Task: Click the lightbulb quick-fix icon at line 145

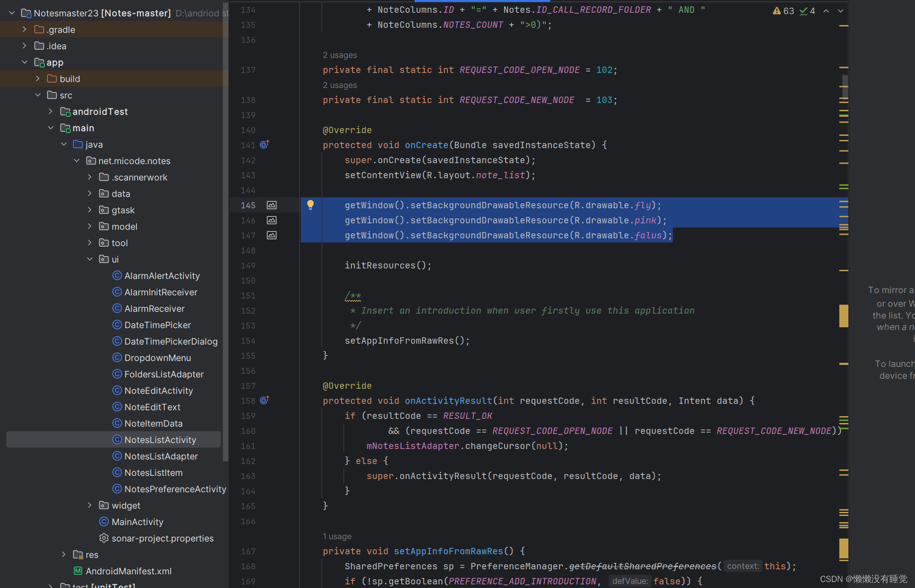Action: [x=310, y=205]
